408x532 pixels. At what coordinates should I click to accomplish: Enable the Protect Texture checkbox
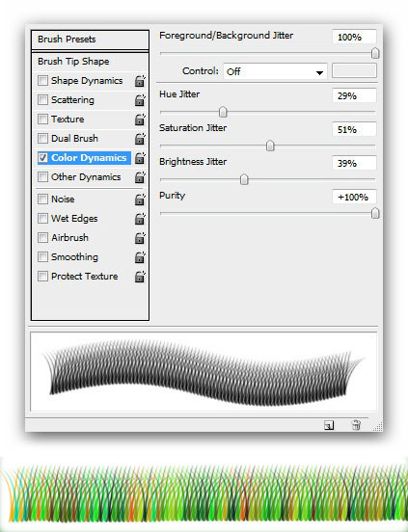point(42,277)
